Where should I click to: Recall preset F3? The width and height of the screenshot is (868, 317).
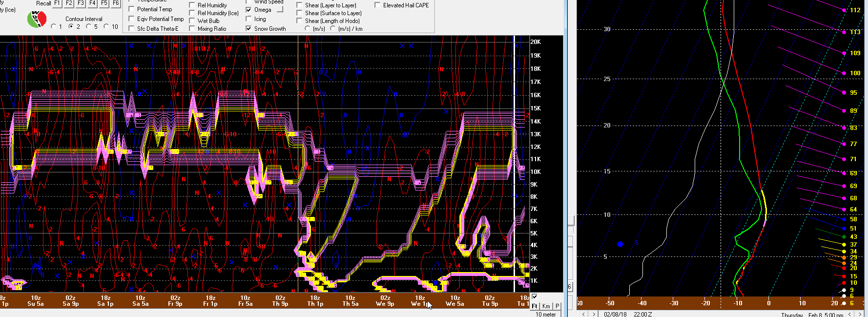click(81, 3)
